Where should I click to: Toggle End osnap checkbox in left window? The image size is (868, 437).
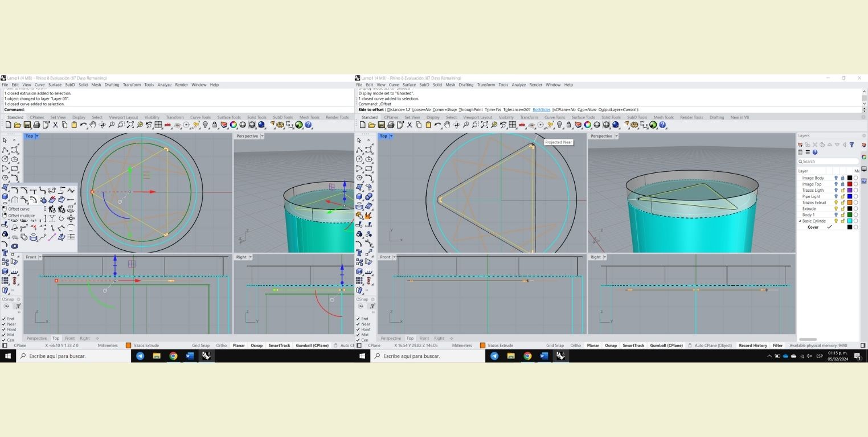pyautogui.click(x=4, y=319)
